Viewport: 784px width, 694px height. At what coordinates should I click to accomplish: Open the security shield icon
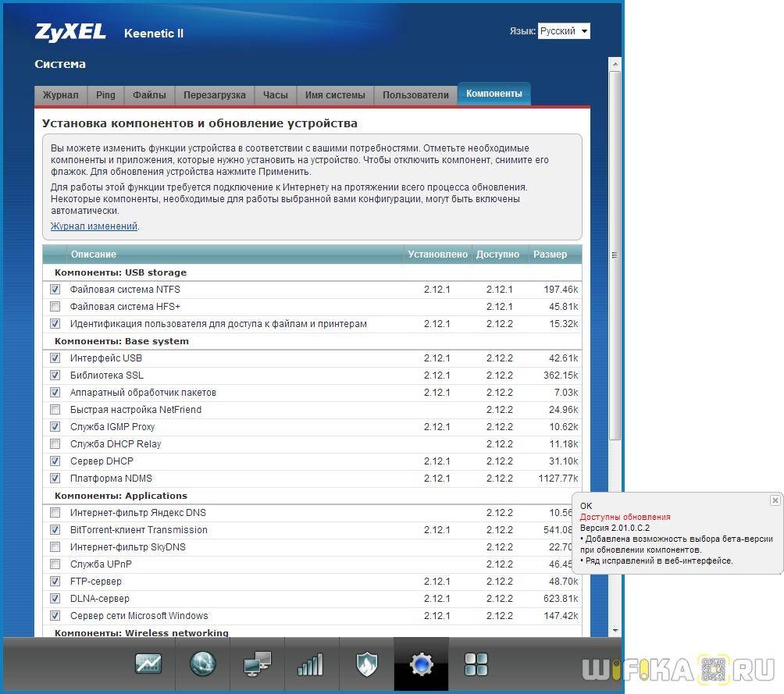tap(366, 664)
